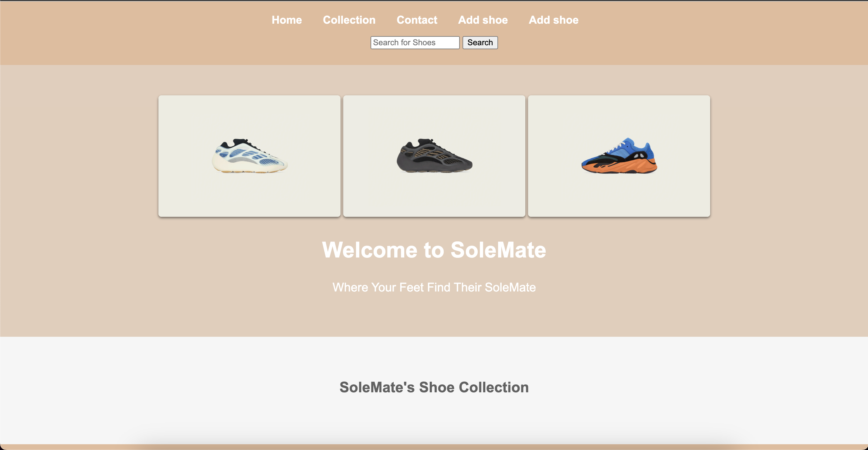Go to the Collection page link
Screen dimensions: 868x450
(349, 20)
